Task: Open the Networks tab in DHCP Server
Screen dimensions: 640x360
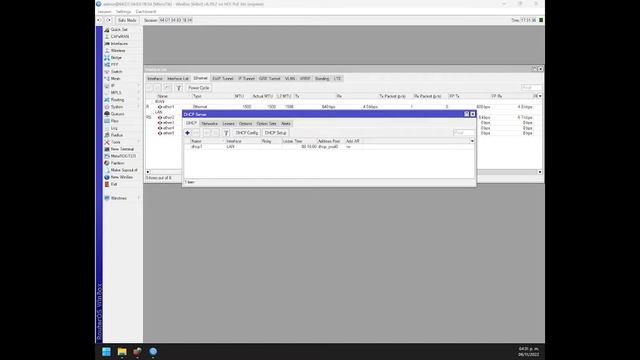Action: 210,123
